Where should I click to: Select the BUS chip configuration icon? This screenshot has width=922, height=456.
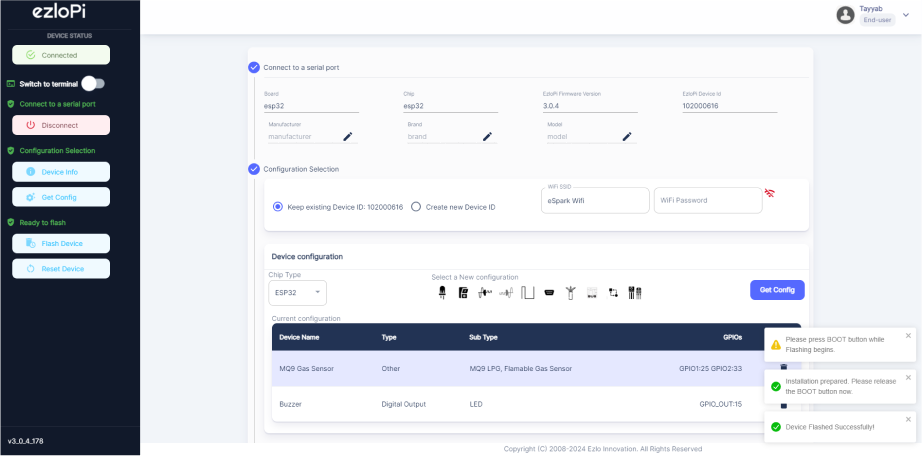(x=592, y=292)
